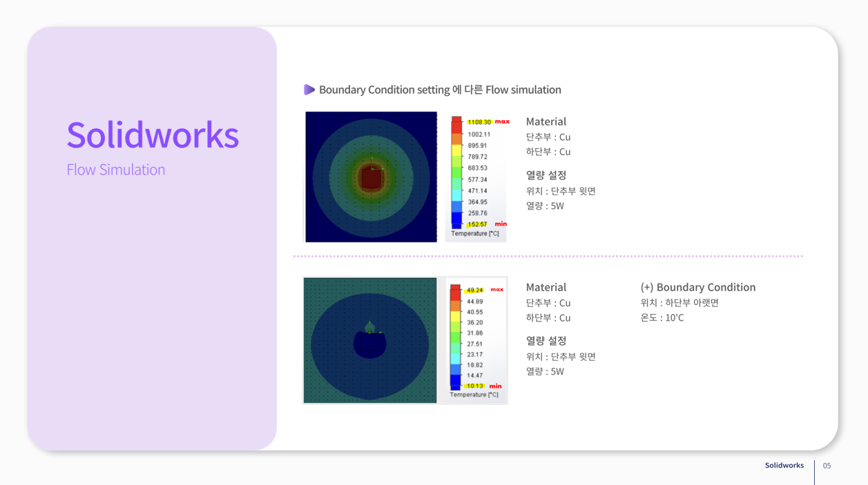Click the '471.14' legend value

477,190
